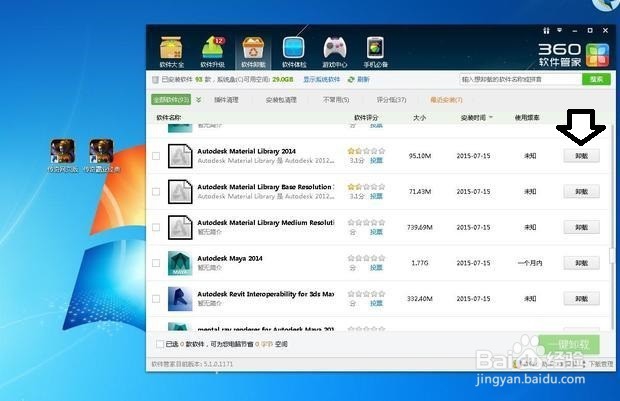Viewport: 620px width, 401px height.
Task: Check the box for Material Library Base Resolution
Action: click(156, 191)
